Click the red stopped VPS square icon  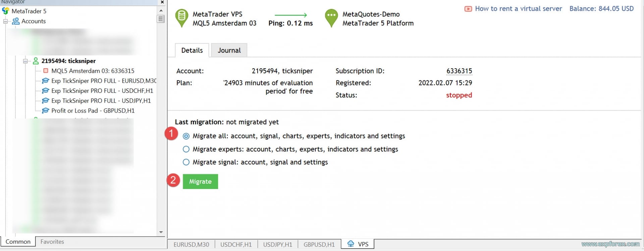(x=46, y=71)
